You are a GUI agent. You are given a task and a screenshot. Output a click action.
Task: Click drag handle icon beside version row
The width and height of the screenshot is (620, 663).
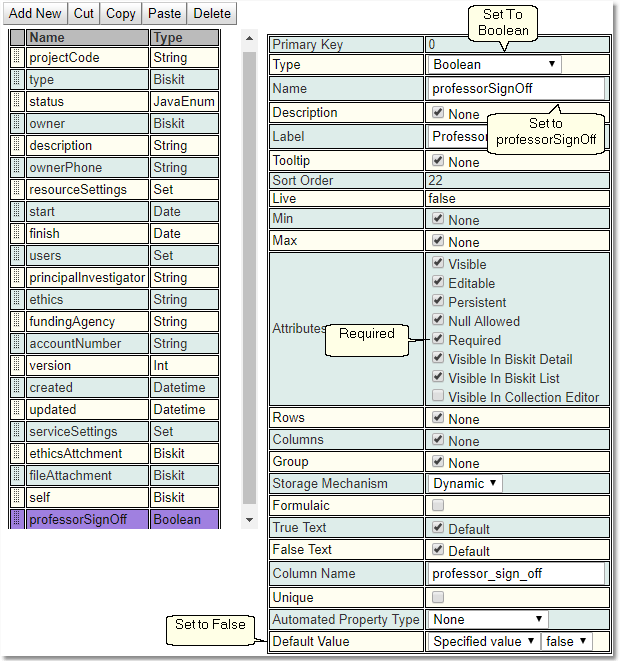click(17, 366)
